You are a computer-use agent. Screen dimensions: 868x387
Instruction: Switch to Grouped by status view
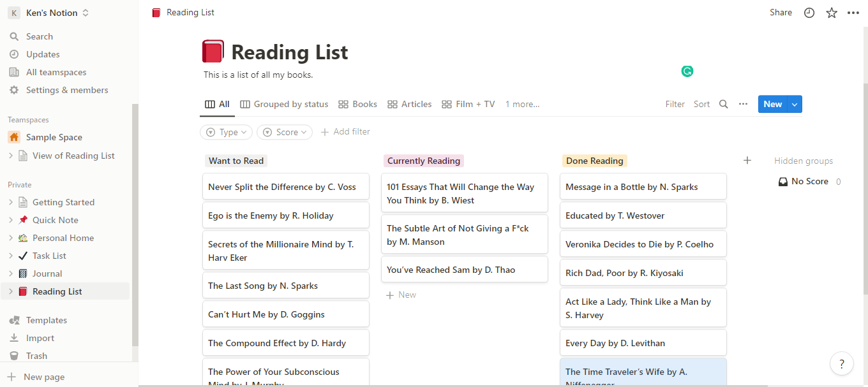284,104
